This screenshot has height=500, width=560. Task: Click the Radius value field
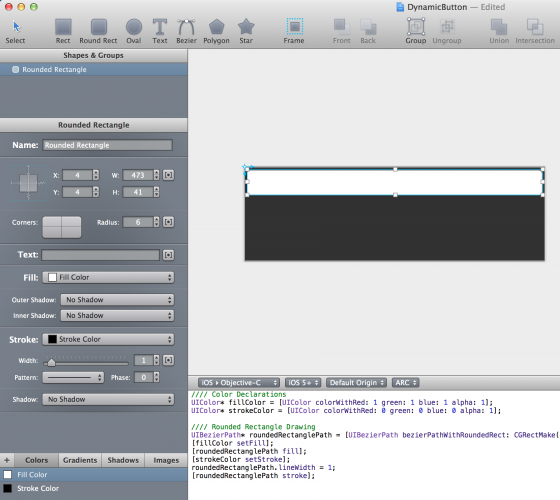(138, 222)
